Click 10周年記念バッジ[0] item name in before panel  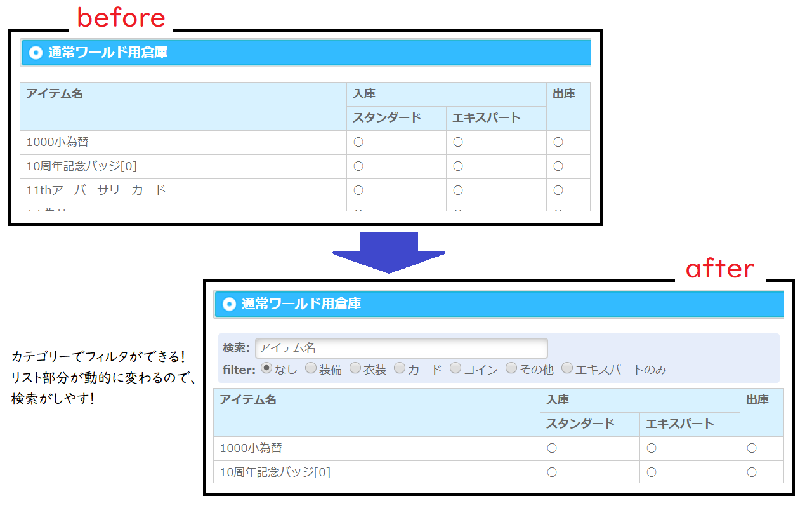click(x=82, y=166)
